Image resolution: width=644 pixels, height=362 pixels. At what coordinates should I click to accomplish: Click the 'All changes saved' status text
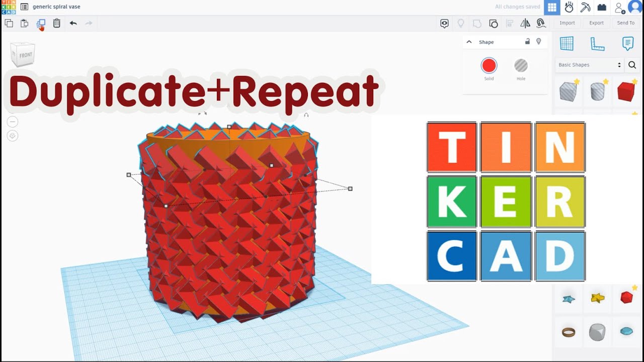pyautogui.click(x=518, y=7)
